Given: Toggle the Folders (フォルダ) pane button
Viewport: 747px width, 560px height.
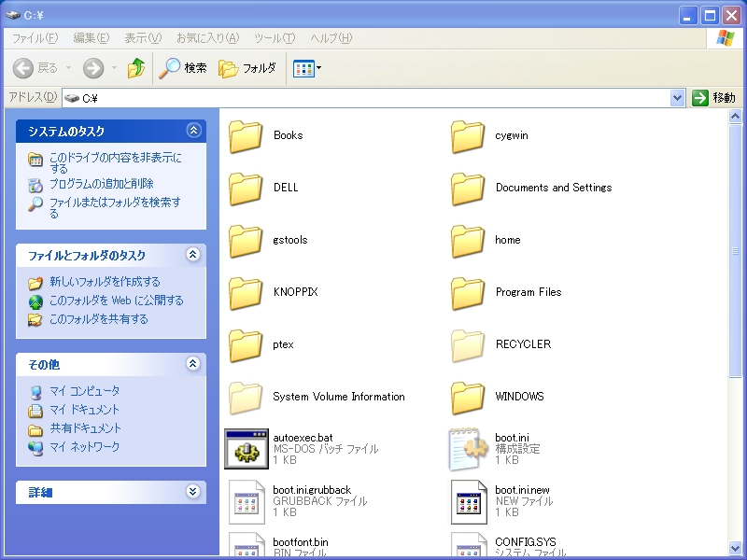Looking at the screenshot, I should click(x=247, y=68).
